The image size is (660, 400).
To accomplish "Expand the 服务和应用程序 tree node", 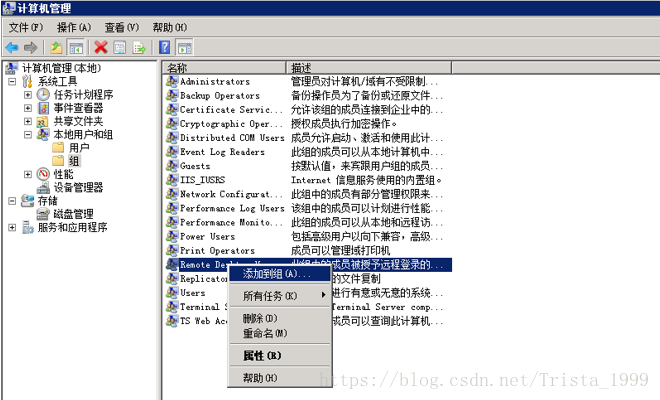I will coord(12,227).
